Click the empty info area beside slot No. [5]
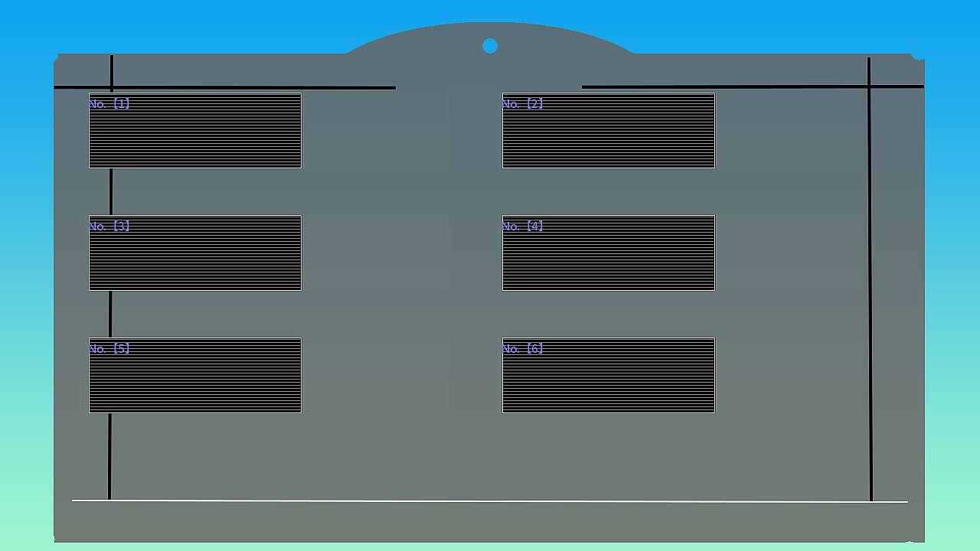The image size is (980, 551). point(376,376)
